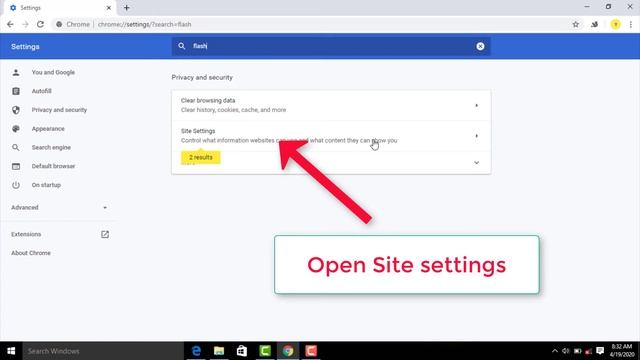Open Windows Start menu
640x360 pixels.
(11, 351)
